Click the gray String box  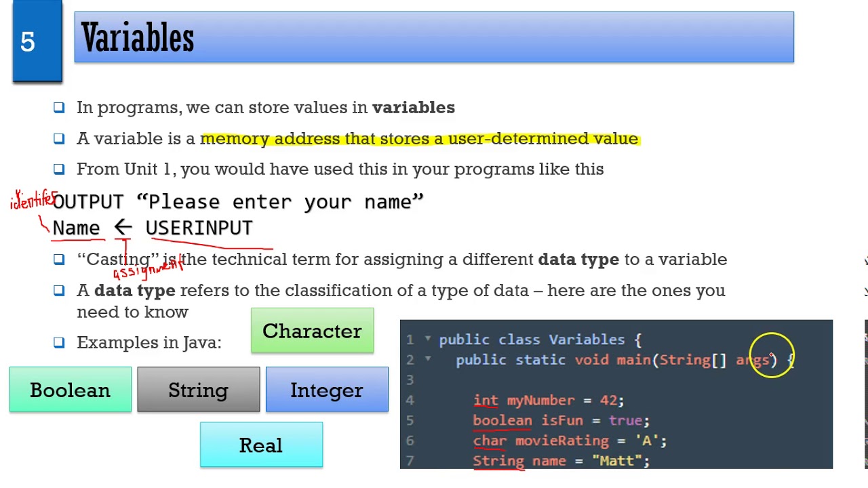[198, 390]
